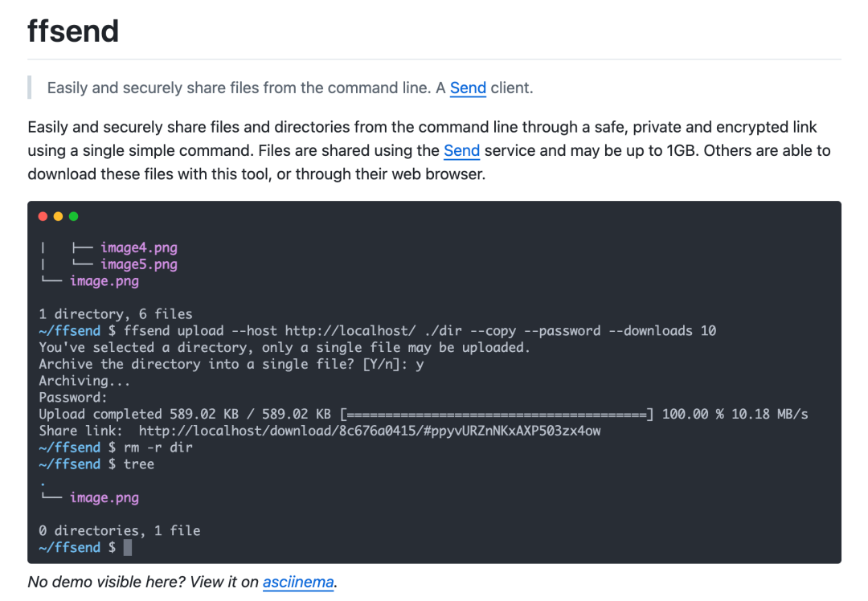Click the localhost share link URL

(x=370, y=431)
